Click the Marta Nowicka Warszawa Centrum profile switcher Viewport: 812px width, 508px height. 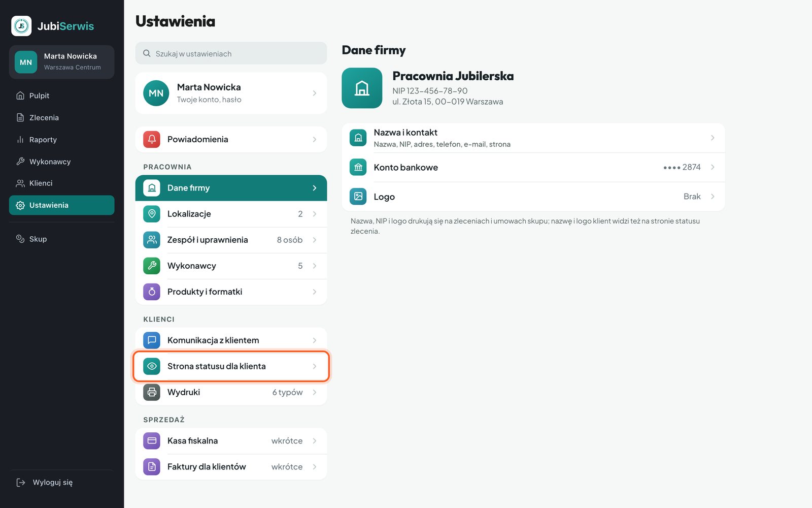[x=61, y=62]
